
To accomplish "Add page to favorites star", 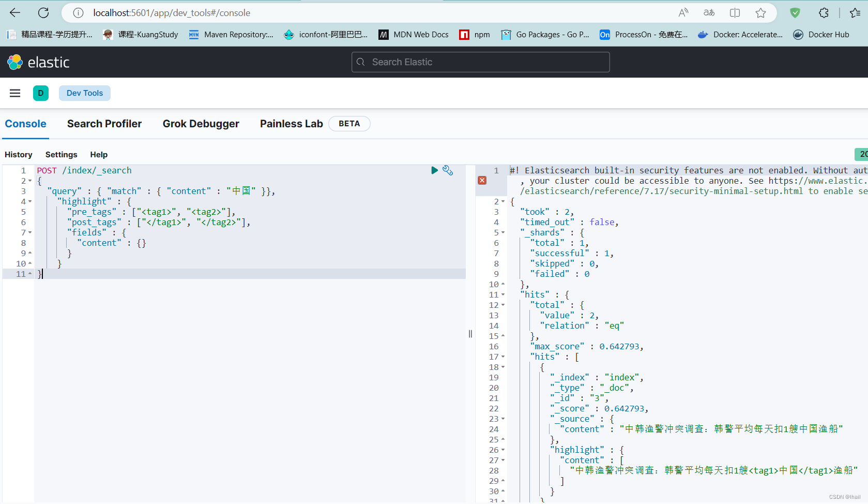I will pyautogui.click(x=760, y=13).
